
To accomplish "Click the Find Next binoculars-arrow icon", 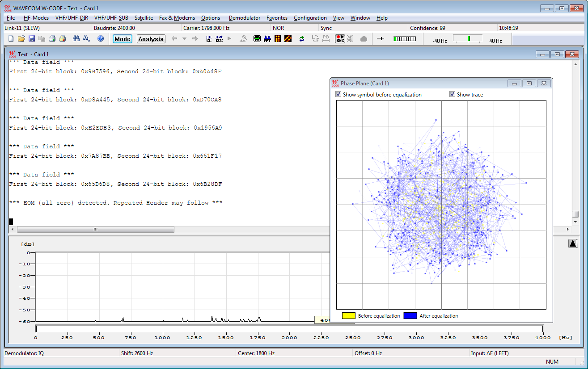I will (x=87, y=39).
